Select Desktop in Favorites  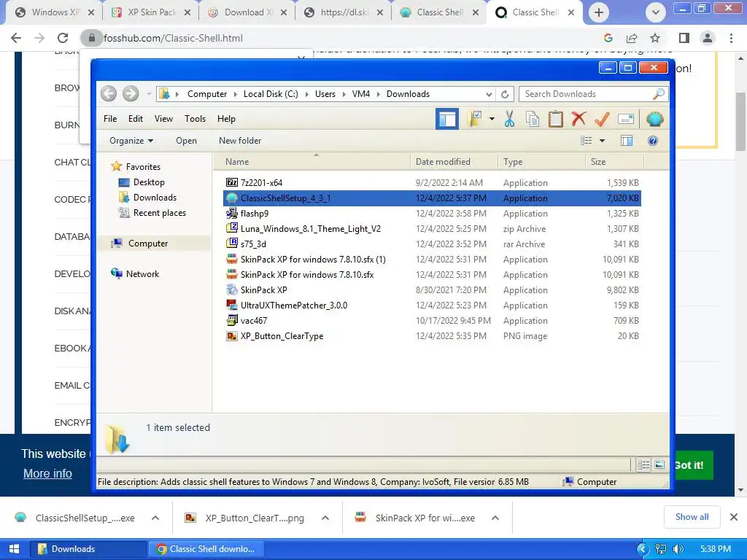point(142,182)
